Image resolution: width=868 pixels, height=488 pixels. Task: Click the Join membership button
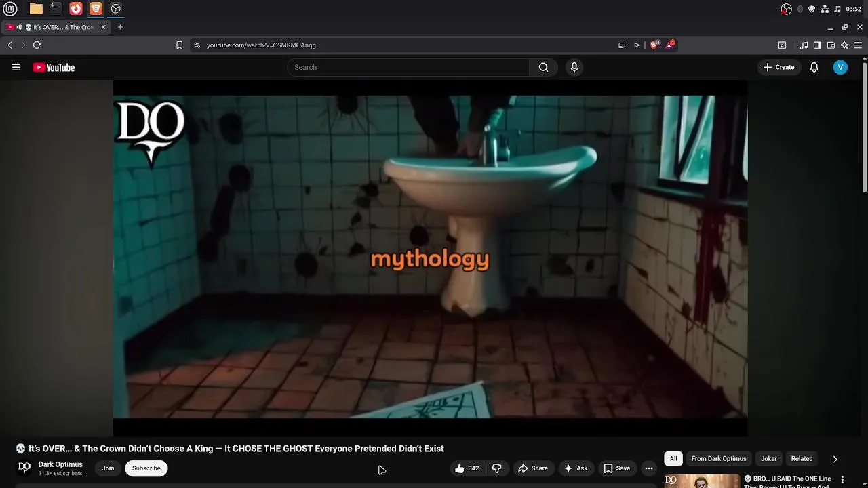pos(108,468)
